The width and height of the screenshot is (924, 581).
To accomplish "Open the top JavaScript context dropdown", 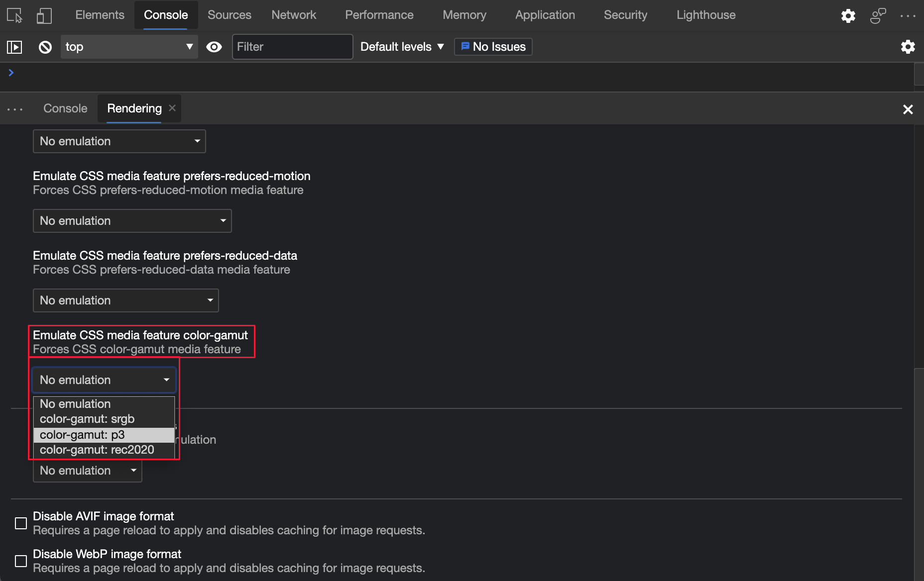I will pos(129,47).
